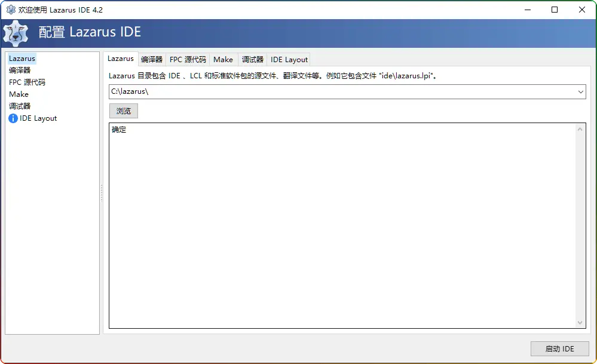The image size is (597, 364).
Task: Click the Lazarus cheetah logo in header
Action: 16,33
